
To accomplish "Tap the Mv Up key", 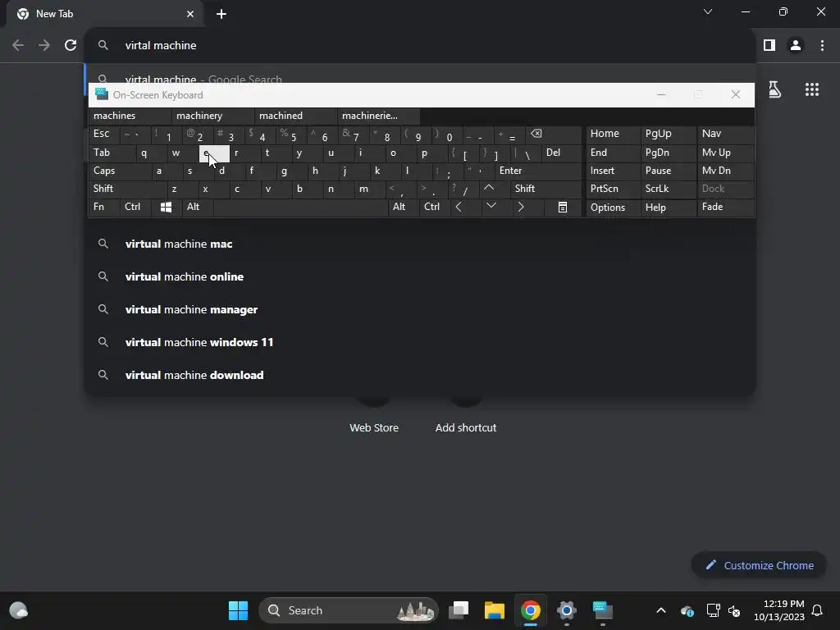I will [725, 153].
